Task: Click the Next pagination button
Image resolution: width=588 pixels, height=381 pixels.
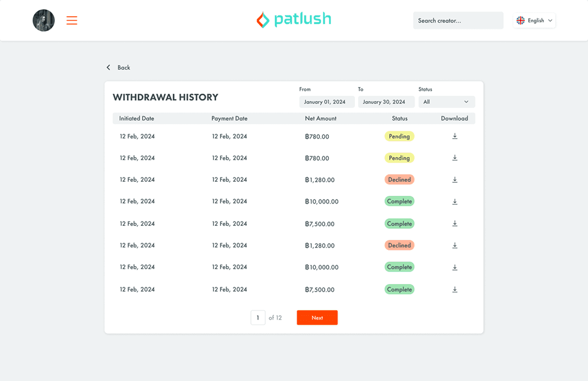Action: (317, 317)
